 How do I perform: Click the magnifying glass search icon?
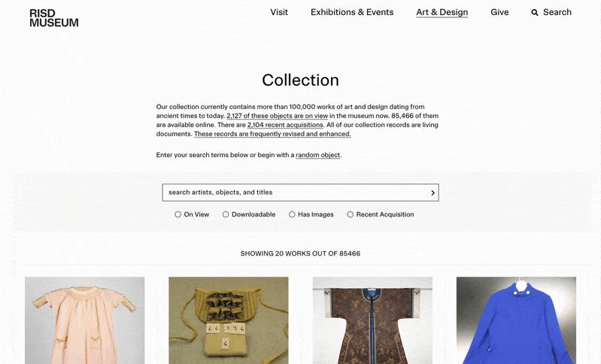[534, 13]
